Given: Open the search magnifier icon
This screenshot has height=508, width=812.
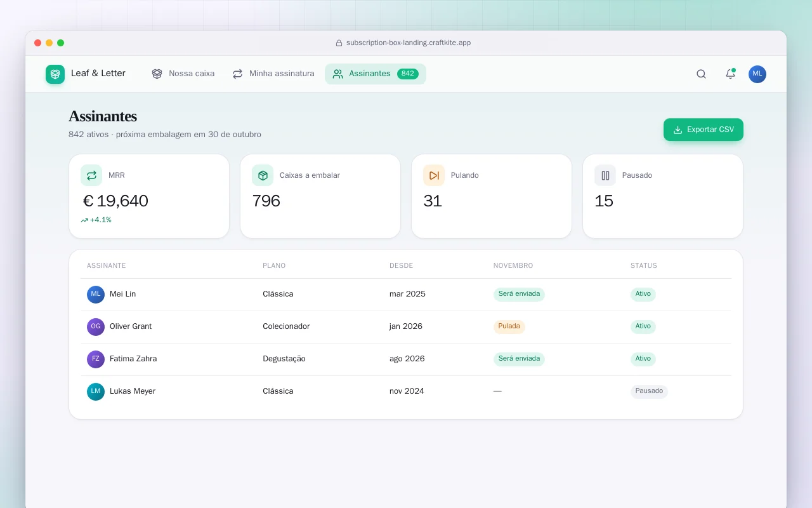Looking at the screenshot, I should pos(701,74).
